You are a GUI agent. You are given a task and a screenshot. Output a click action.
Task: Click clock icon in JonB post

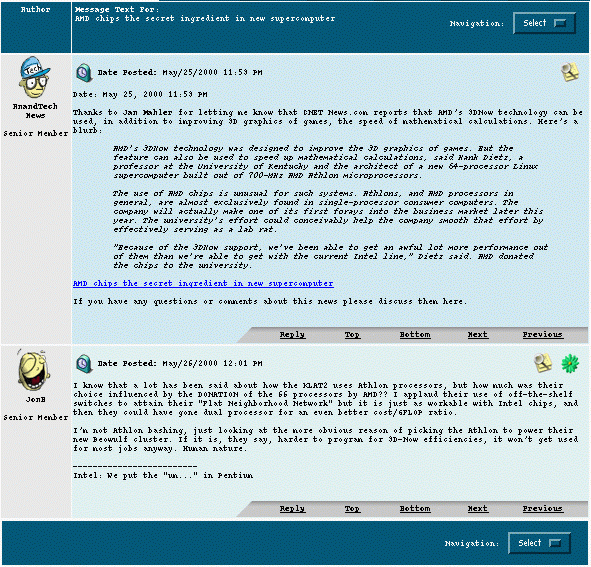[x=84, y=364]
